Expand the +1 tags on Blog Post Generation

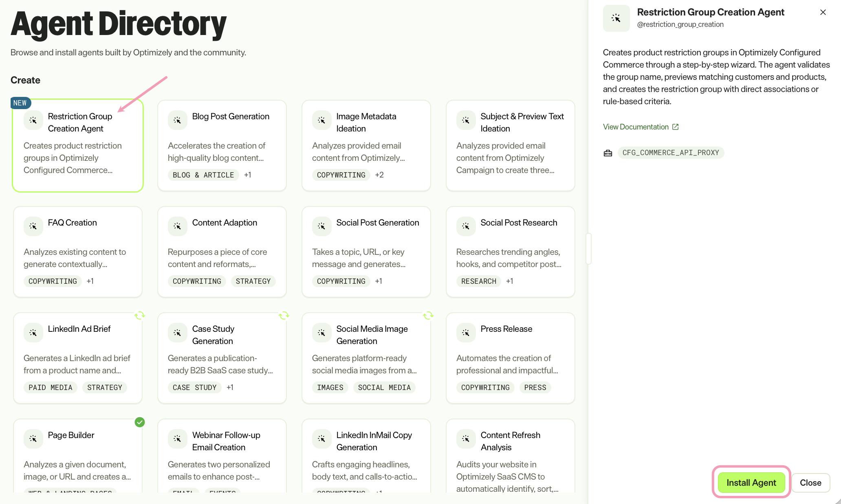248,175
